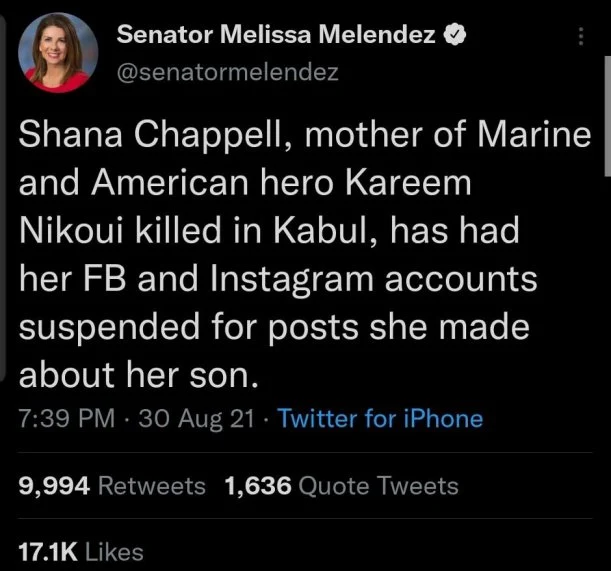
Task: Click the 7:39 PM timestamp
Action: click(x=62, y=419)
